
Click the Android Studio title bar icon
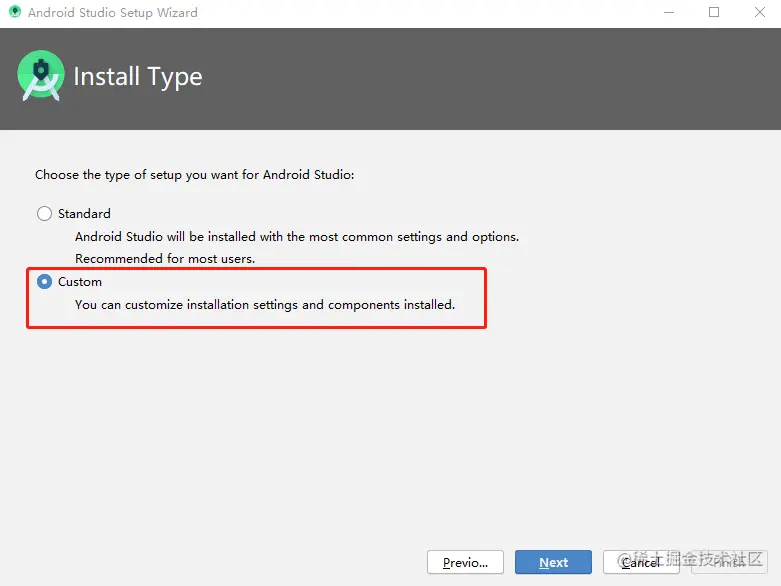click(x=15, y=12)
